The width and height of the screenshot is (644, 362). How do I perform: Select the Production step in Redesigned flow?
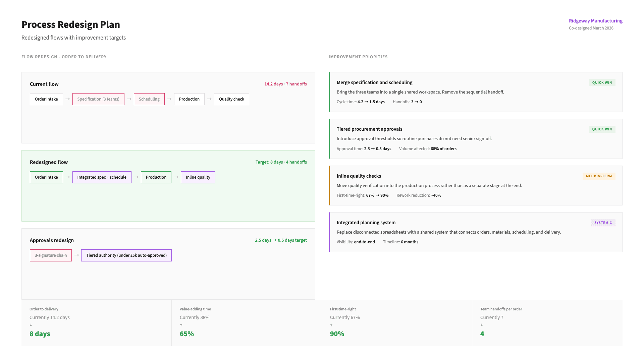click(x=156, y=177)
